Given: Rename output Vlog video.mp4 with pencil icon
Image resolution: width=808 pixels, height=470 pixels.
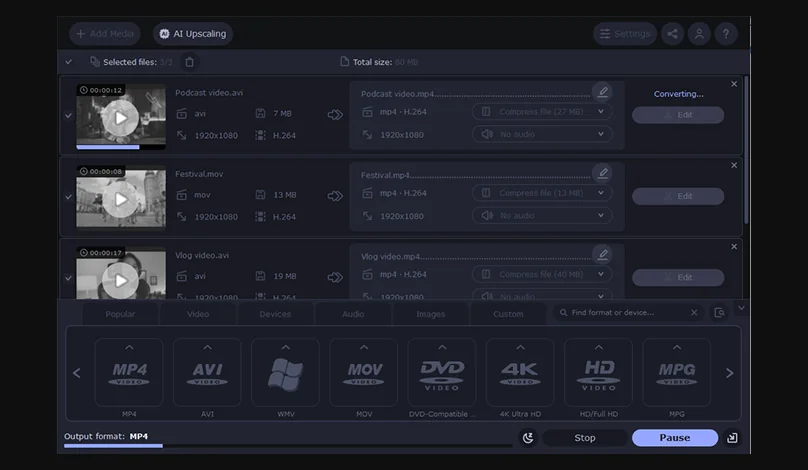Looking at the screenshot, I should [x=602, y=255].
